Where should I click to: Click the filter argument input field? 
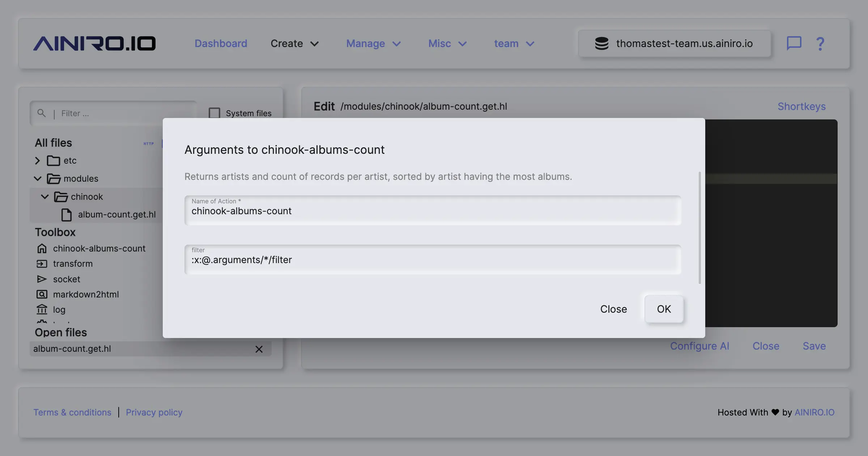(x=433, y=260)
